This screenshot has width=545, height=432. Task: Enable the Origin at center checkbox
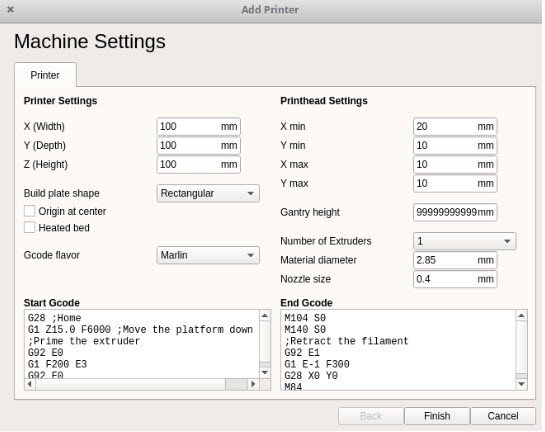tap(30, 211)
